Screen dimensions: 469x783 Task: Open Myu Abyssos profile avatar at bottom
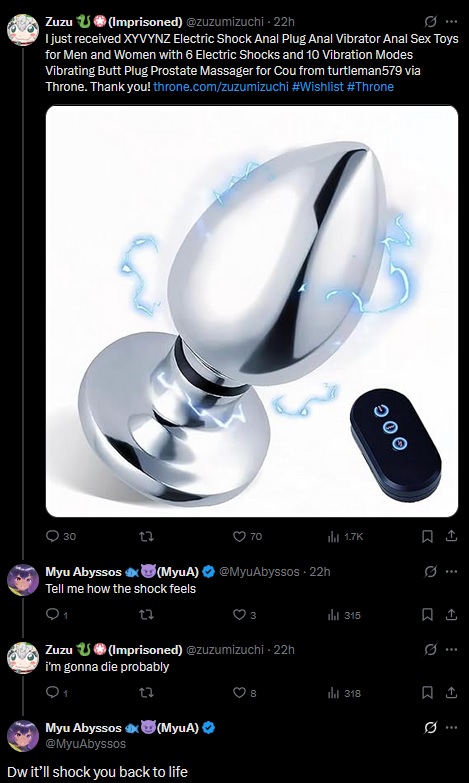(x=23, y=736)
